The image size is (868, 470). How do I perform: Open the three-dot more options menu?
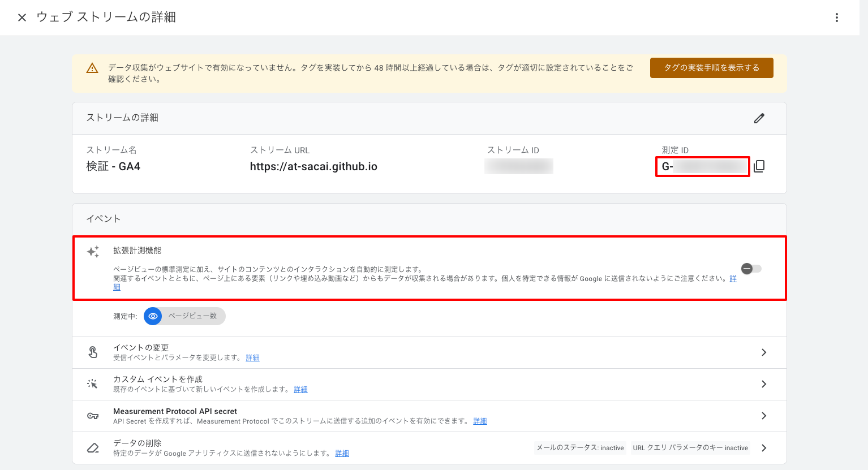click(x=837, y=18)
